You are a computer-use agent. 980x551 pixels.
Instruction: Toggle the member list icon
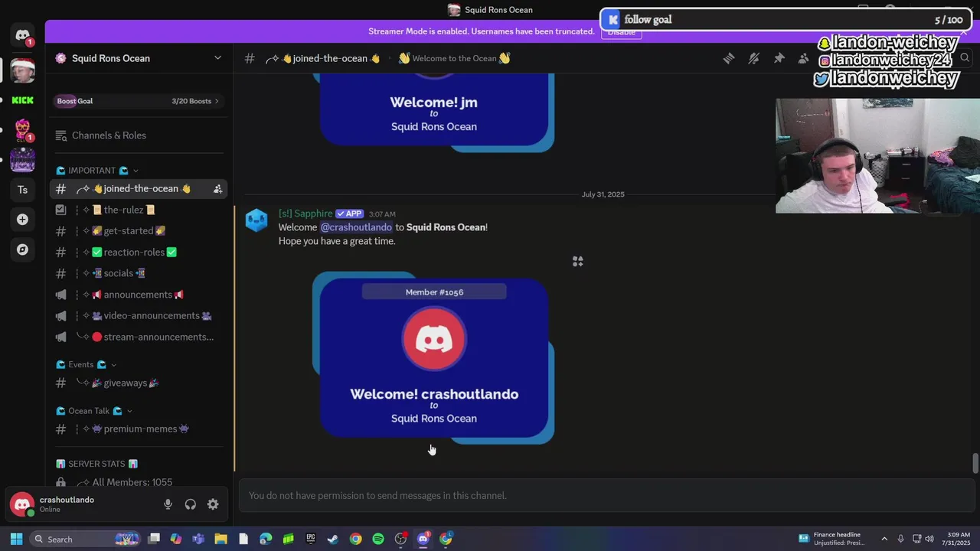point(803,58)
